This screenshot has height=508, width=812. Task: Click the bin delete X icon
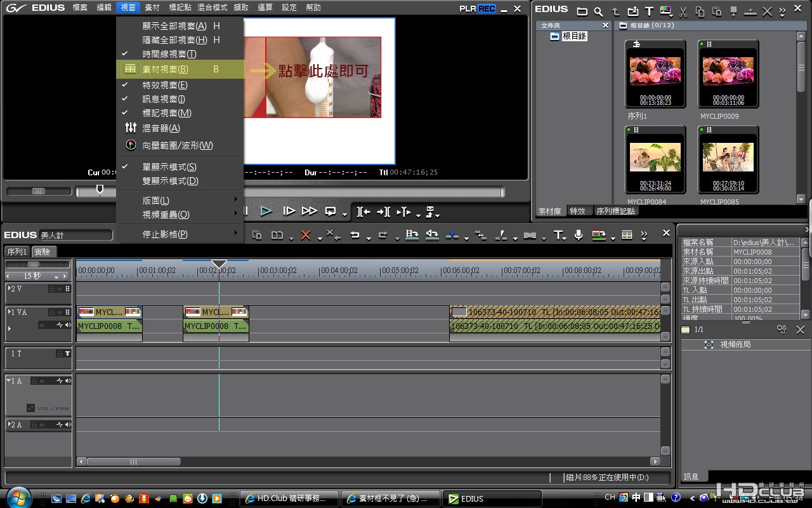click(x=767, y=11)
